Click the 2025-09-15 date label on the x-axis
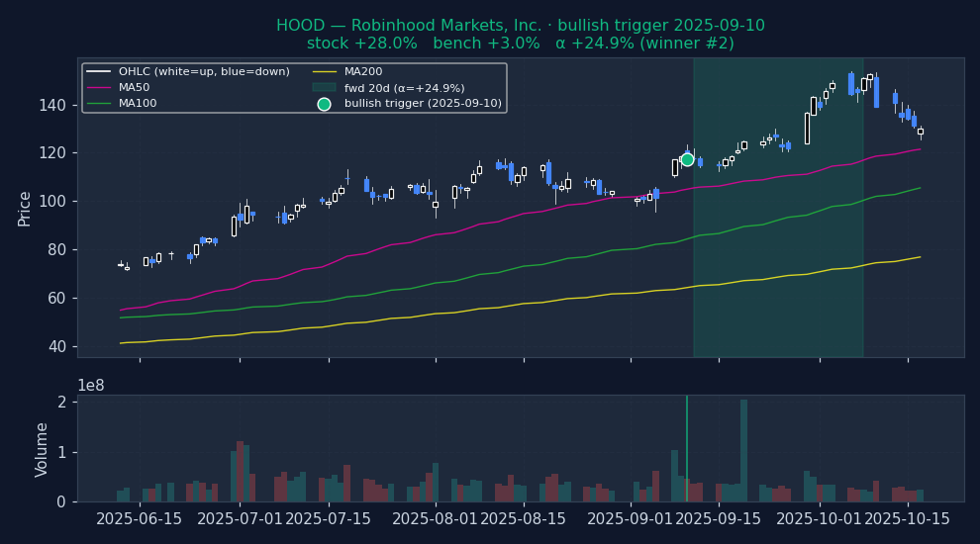This screenshot has height=544, width=980. point(718,519)
